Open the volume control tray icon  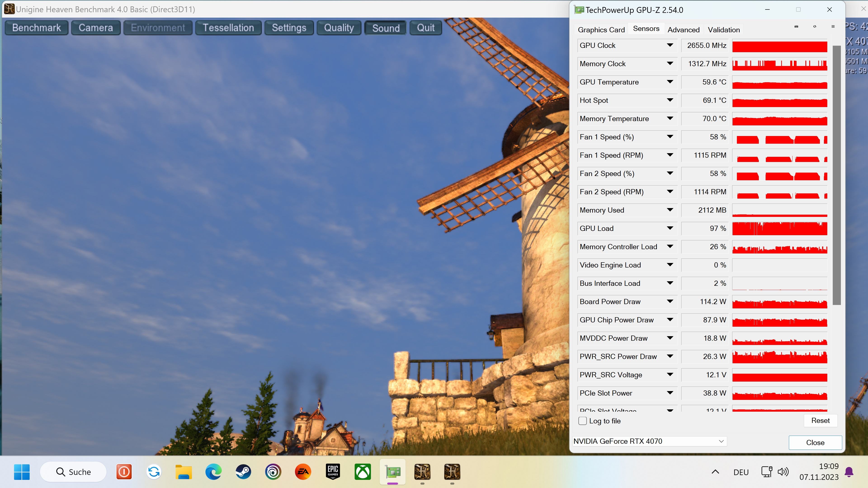click(x=783, y=472)
